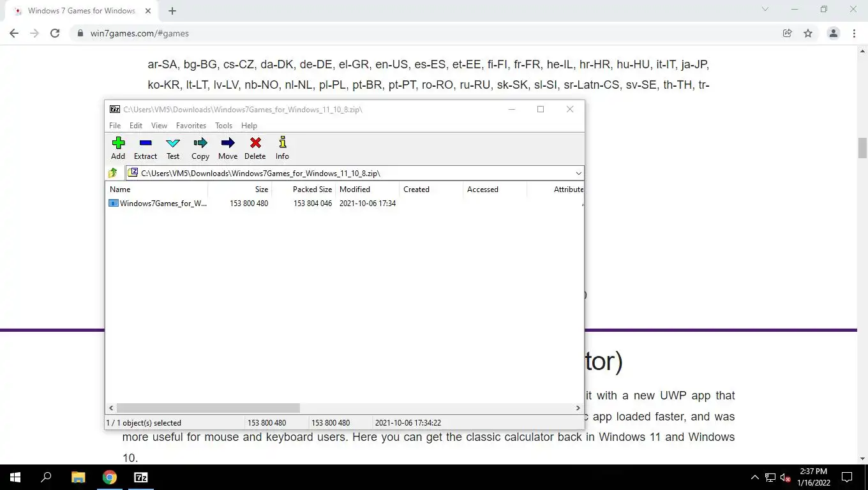Open the Help menu

coord(249,126)
